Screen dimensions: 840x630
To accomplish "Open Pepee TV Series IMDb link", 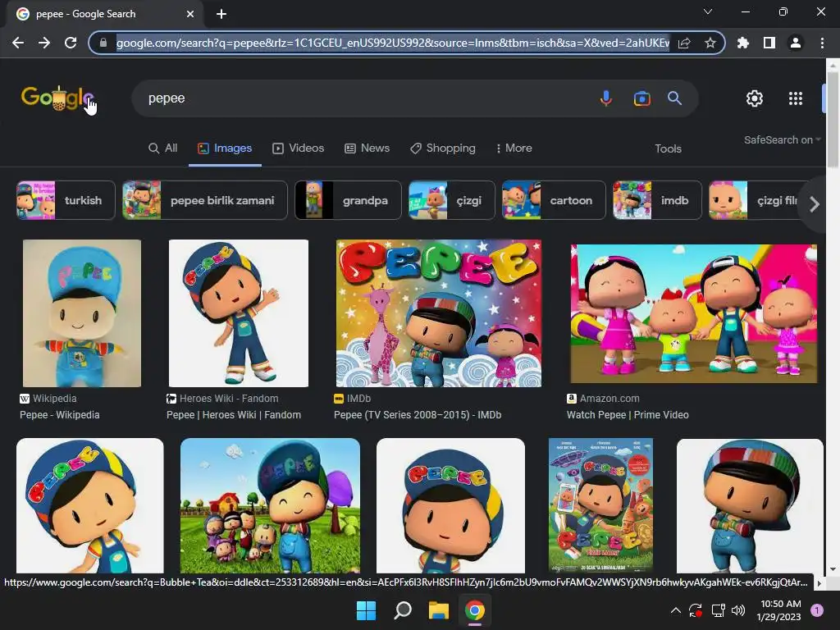I will tap(418, 414).
